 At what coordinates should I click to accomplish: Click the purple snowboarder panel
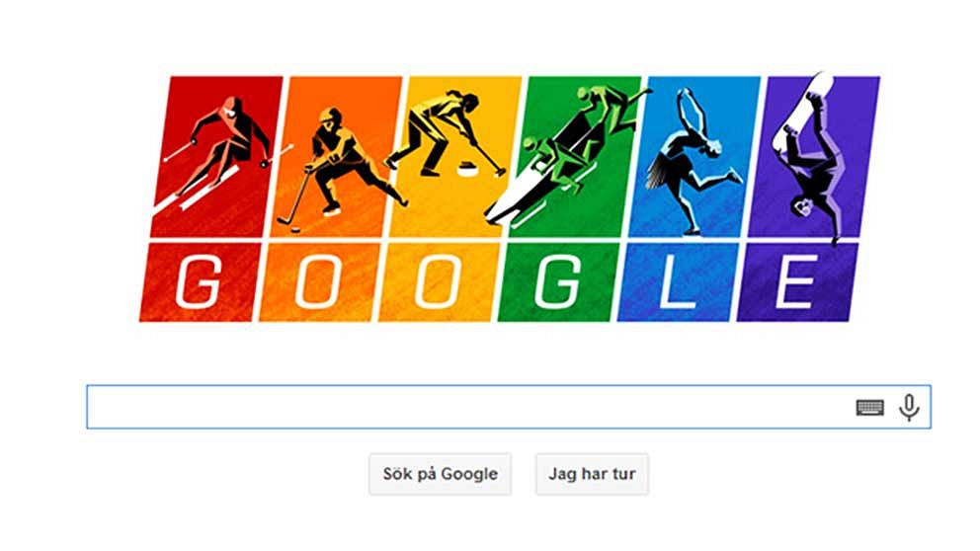(814, 156)
